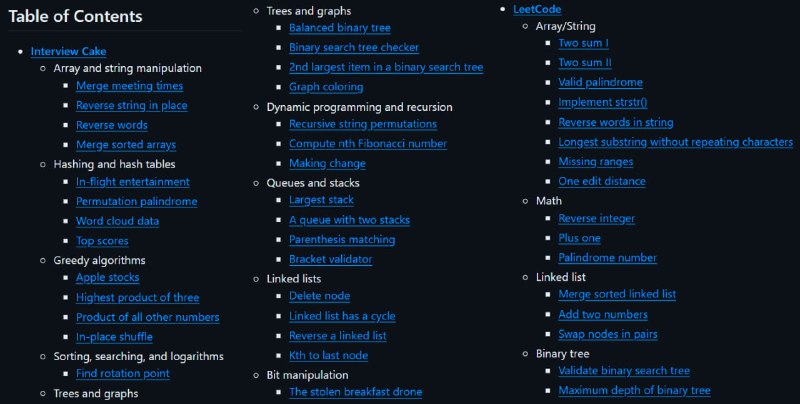Click the Graph coloring link
The height and width of the screenshot is (404, 800).
point(326,87)
